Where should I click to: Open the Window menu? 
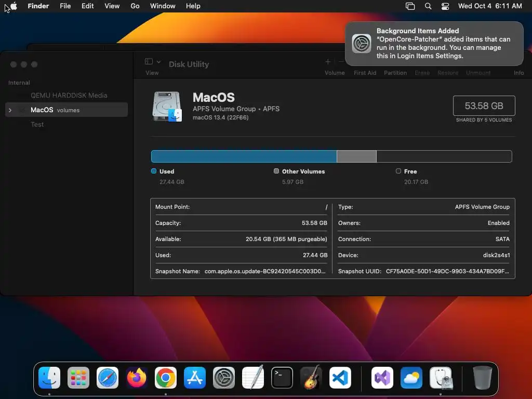(x=163, y=6)
